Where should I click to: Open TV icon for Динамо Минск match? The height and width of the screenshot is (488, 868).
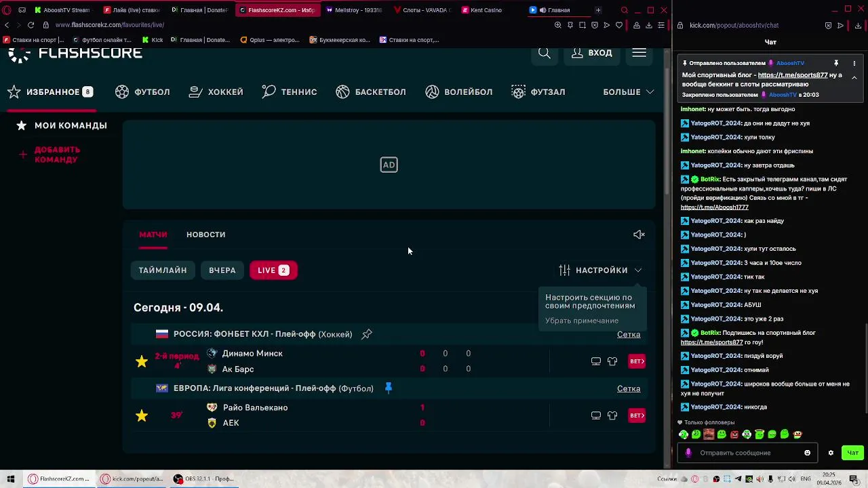pyautogui.click(x=595, y=361)
